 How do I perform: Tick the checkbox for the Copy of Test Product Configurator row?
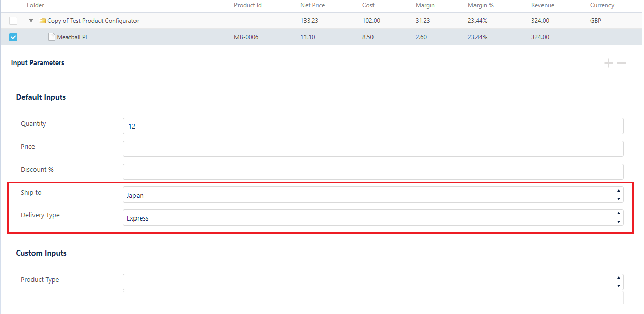pyautogui.click(x=13, y=21)
